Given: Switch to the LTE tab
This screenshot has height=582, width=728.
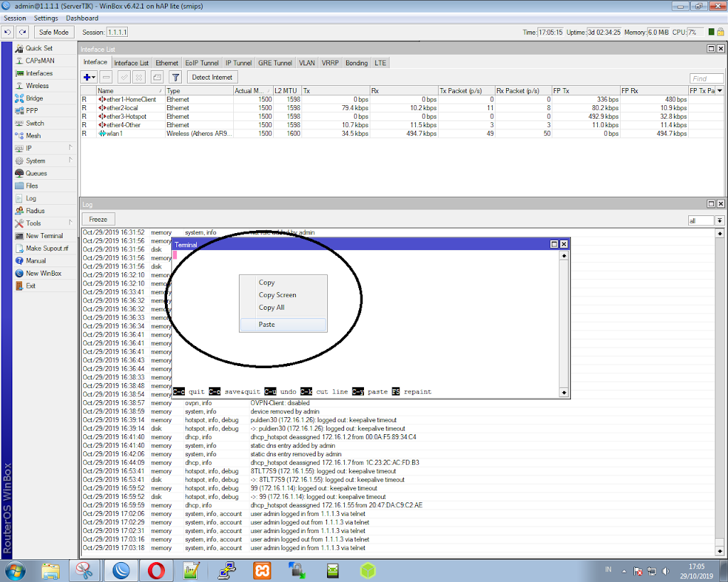Looking at the screenshot, I should click(380, 63).
